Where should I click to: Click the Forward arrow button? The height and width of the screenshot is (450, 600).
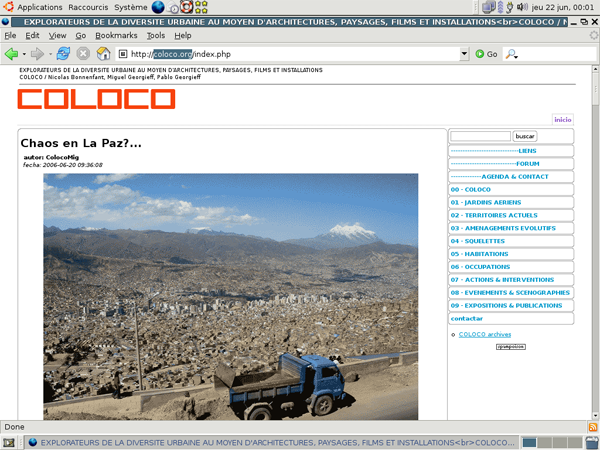(36, 53)
